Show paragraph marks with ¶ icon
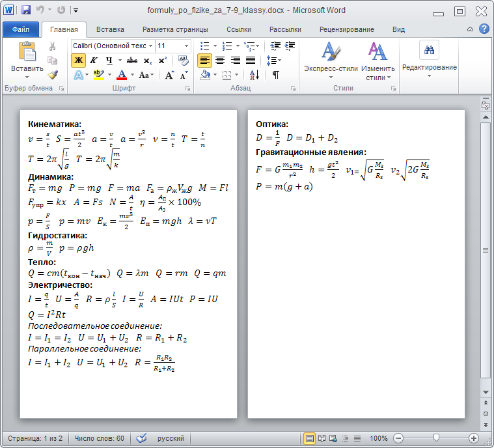 coord(276,75)
